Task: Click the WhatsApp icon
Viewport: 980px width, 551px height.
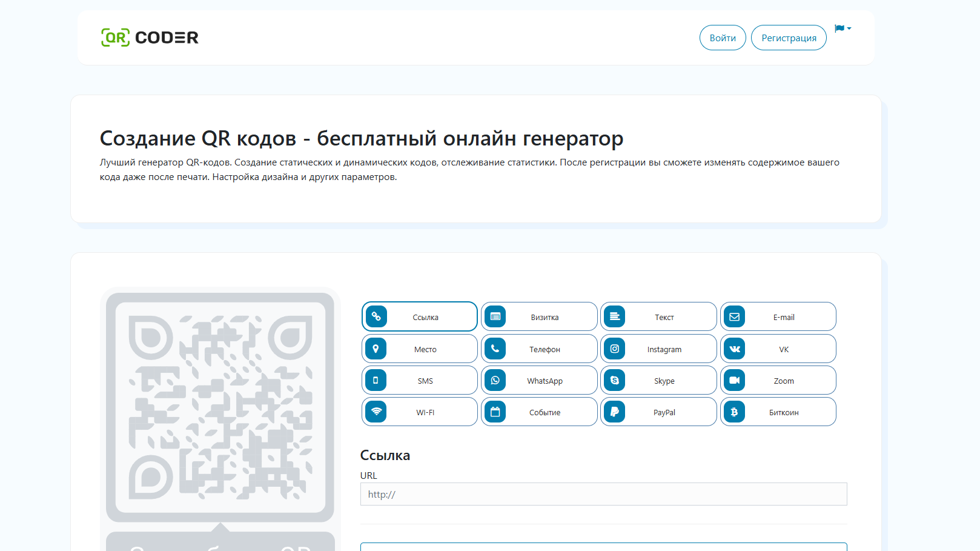Action: tap(495, 380)
